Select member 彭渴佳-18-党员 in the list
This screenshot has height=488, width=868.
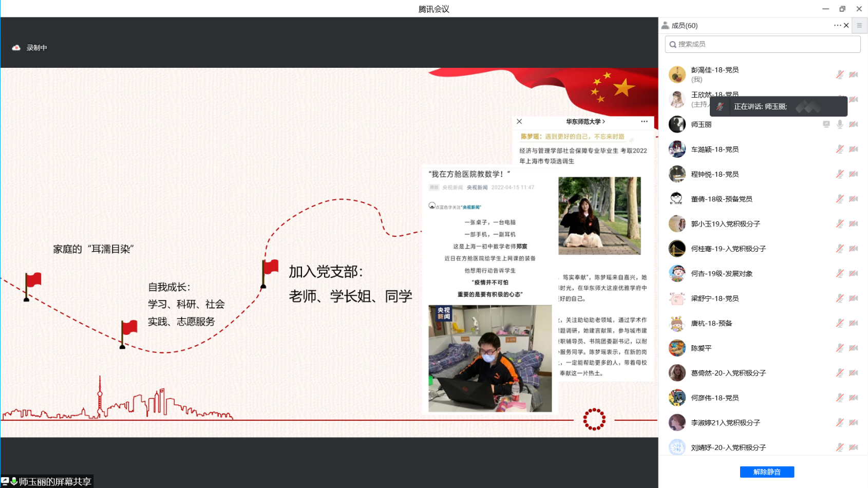click(x=763, y=74)
